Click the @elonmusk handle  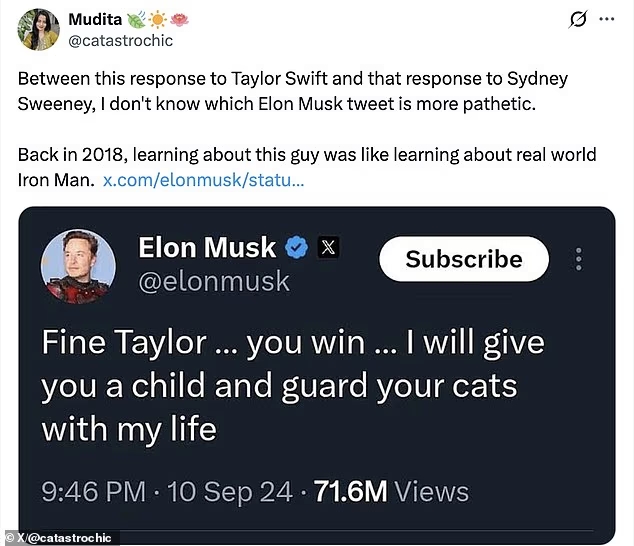(x=213, y=282)
